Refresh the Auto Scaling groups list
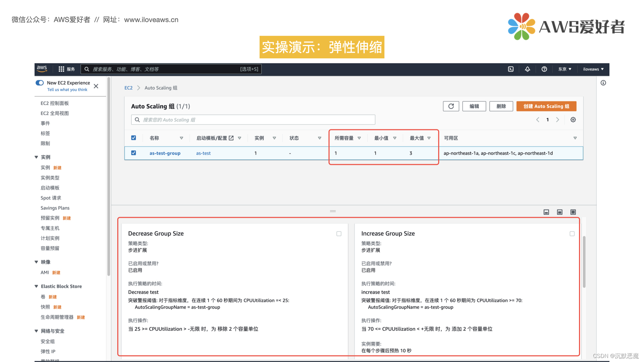Image resolution: width=644 pixels, height=362 pixels. coord(451,106)
